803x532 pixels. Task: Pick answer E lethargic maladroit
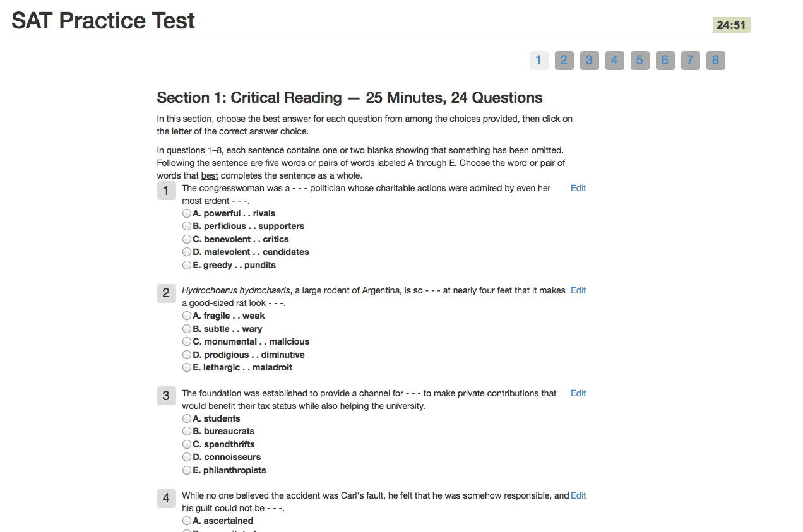pyautogui.click(x=187, y=367)
